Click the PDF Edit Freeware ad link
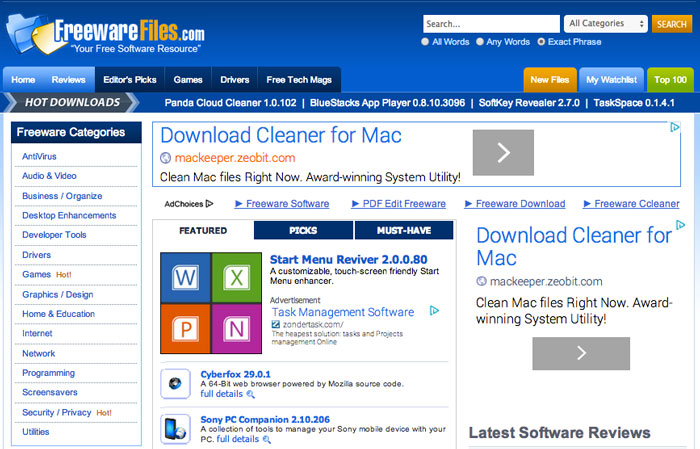 (x=404, y=204)
